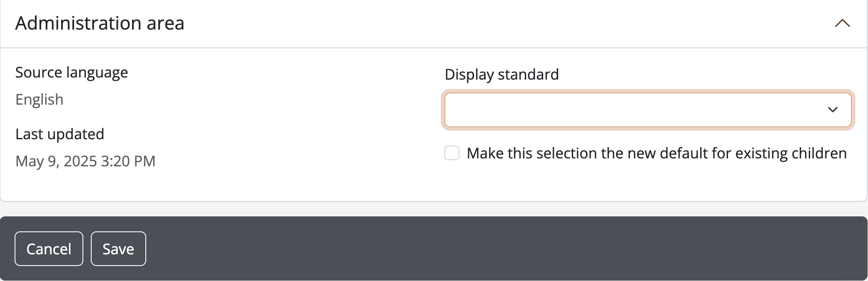Click the Administration area panel heading

(x=100, y=23)
